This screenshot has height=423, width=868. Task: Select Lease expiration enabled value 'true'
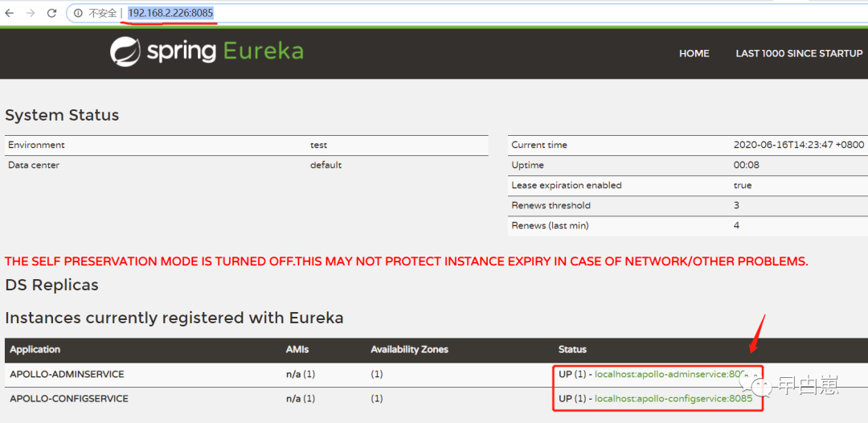(743, 186)
